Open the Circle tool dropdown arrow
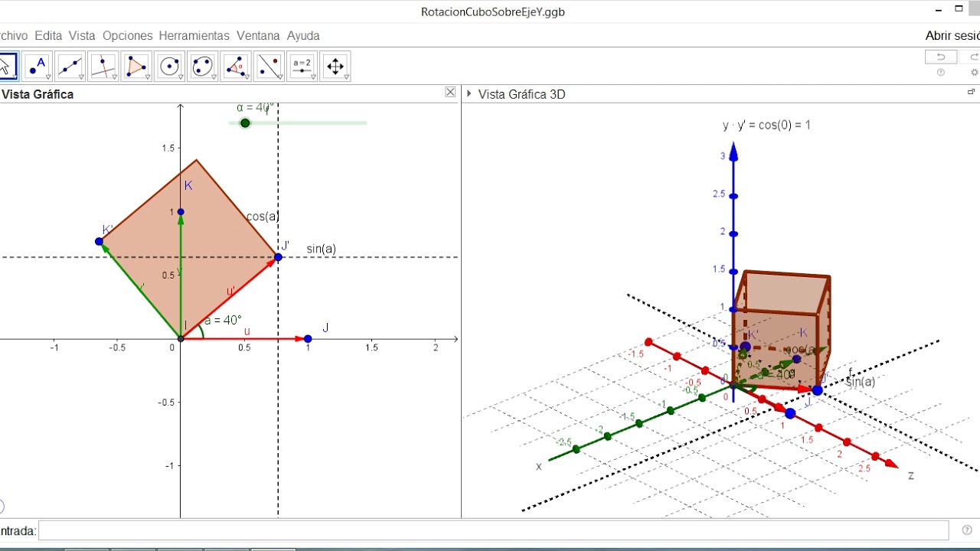The width and height of the screenshot is (980, 551). point(180,77)
